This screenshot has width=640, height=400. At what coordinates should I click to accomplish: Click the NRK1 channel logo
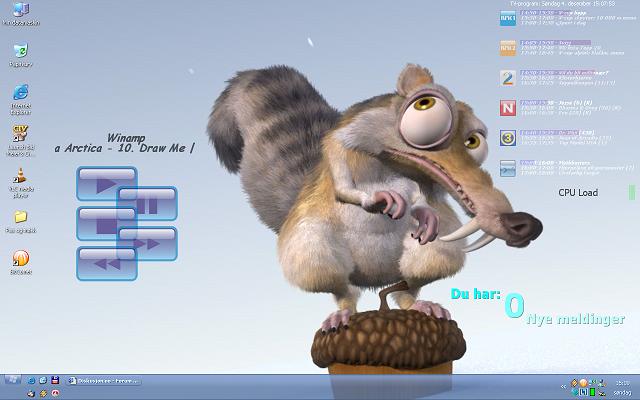click(508, 18)
